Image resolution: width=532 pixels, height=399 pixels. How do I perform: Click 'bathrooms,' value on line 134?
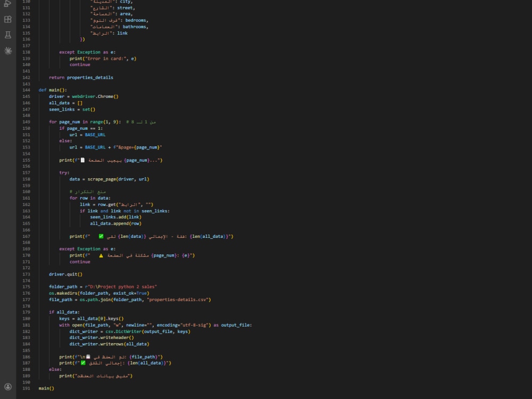(x=135, y=27)
